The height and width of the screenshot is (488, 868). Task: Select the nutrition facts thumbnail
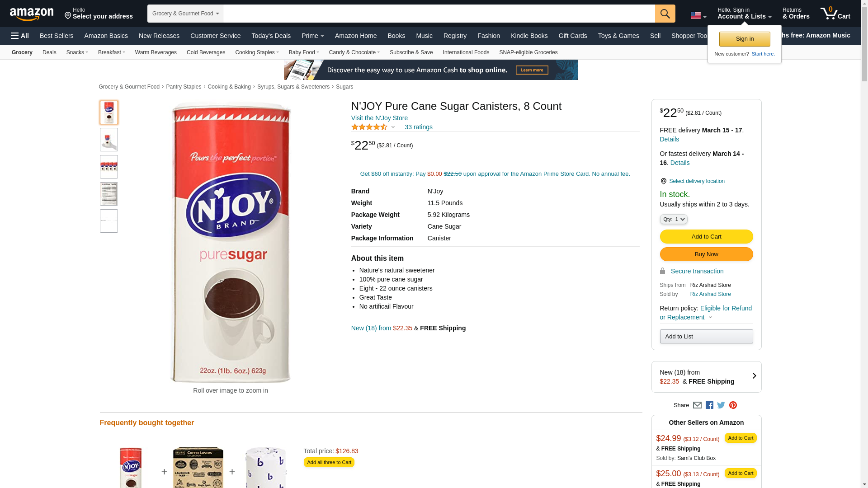click(109, 194)
